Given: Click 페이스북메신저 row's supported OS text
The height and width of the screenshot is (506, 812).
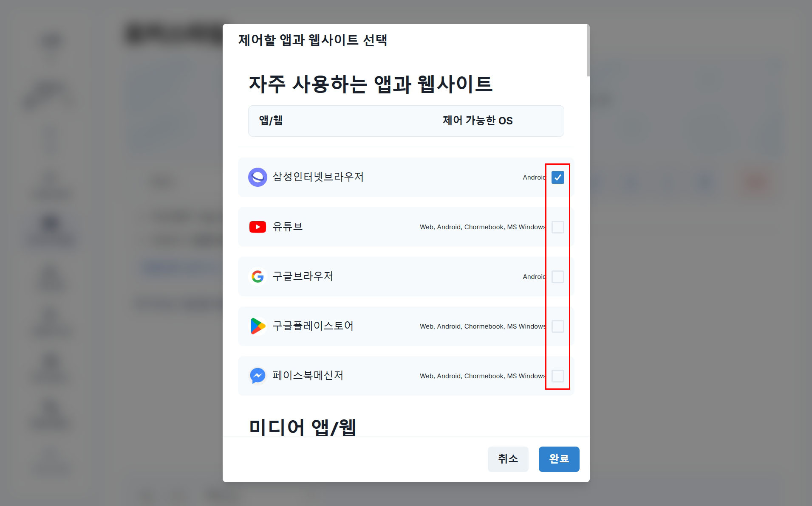Looking at the screenshot, I should [x=483, y=376].
